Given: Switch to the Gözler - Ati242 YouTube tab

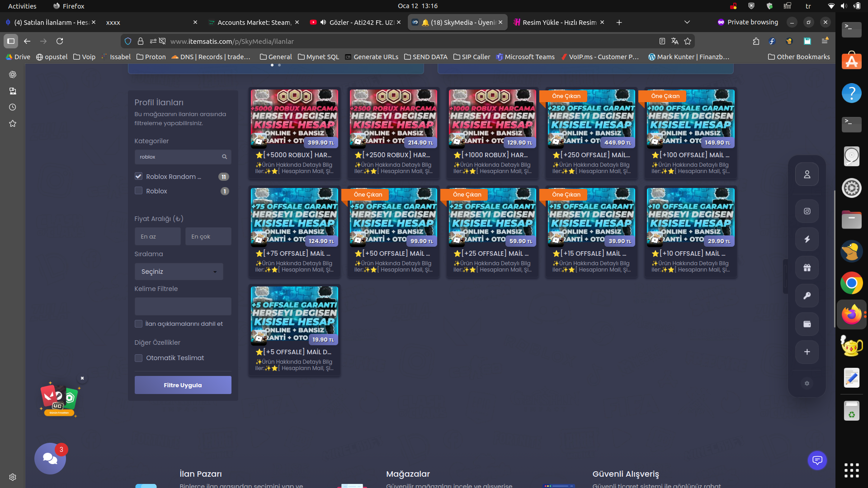Looking at the screenshot, I should coord(355,22).
